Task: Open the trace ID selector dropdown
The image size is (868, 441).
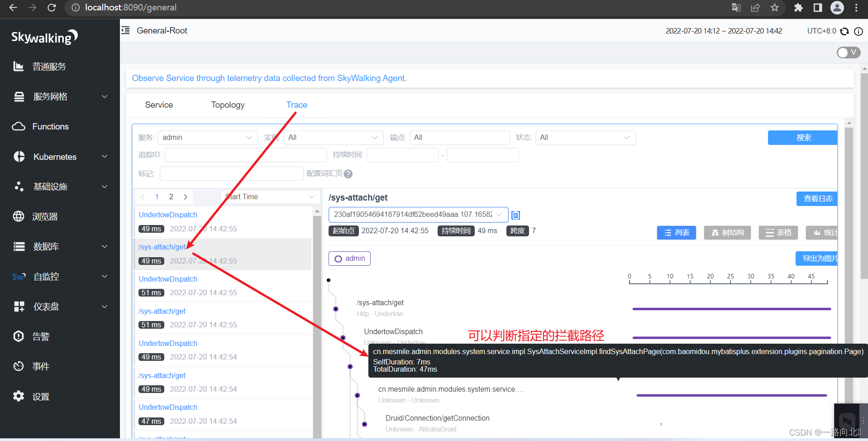Action: click(418, 215)
